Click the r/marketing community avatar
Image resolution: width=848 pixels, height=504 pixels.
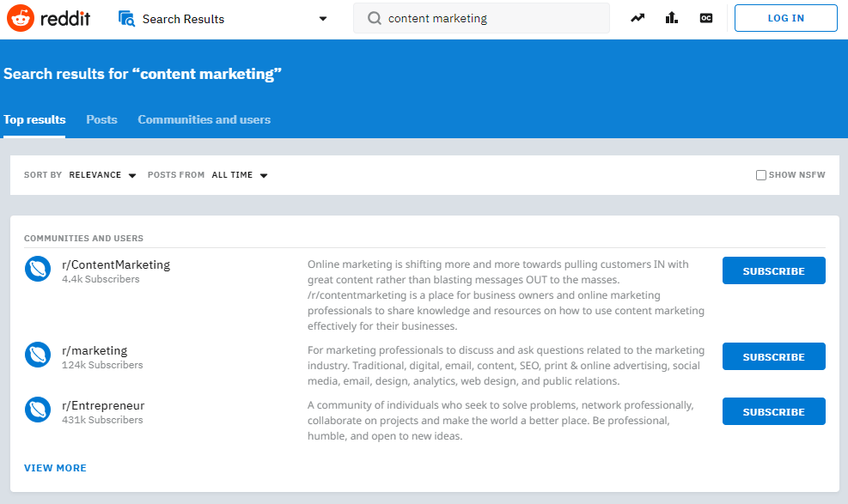38,355
